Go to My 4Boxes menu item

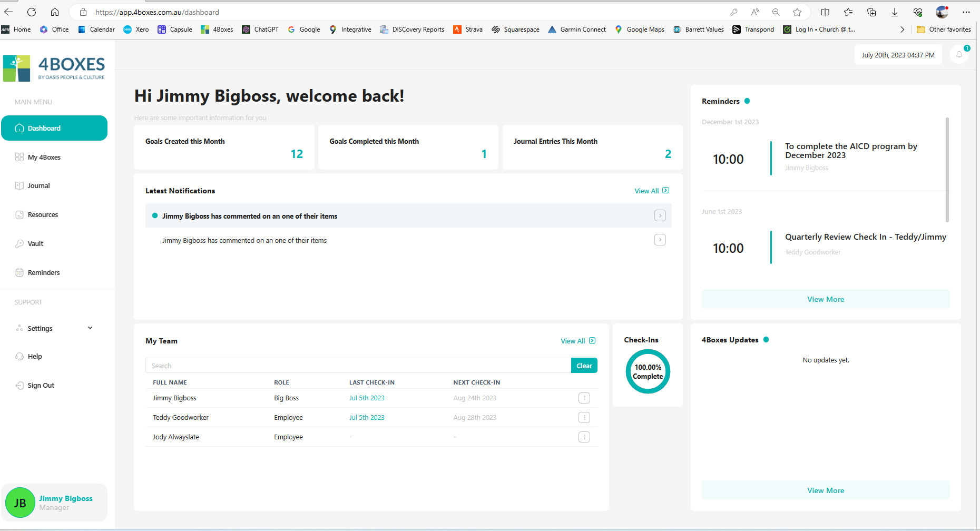[x=44, y=158]
